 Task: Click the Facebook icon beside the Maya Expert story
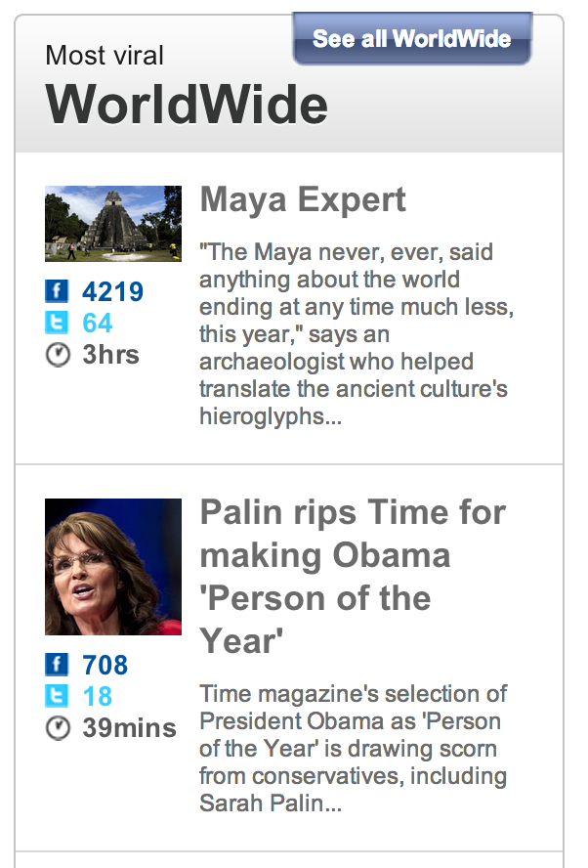click(58, 290)
